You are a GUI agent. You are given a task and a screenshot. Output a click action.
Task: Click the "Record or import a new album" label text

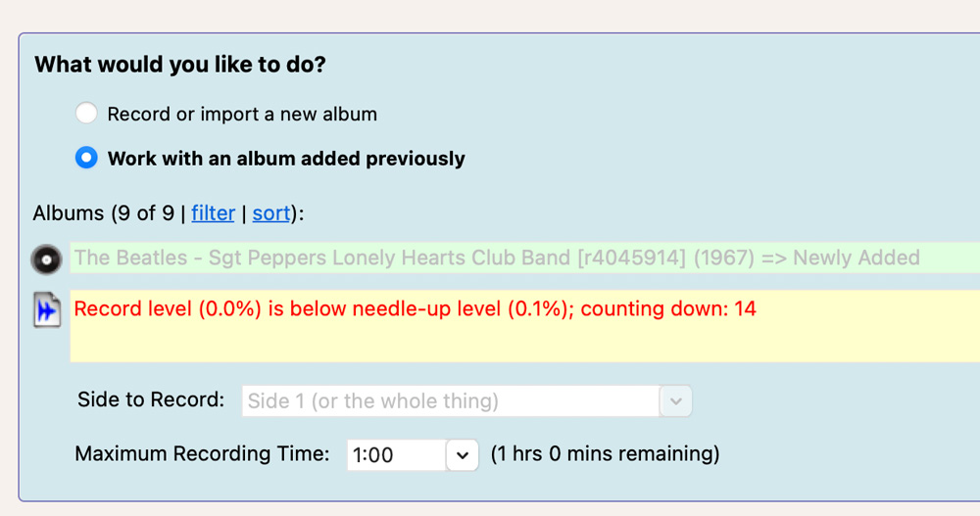tap(242, 114)
